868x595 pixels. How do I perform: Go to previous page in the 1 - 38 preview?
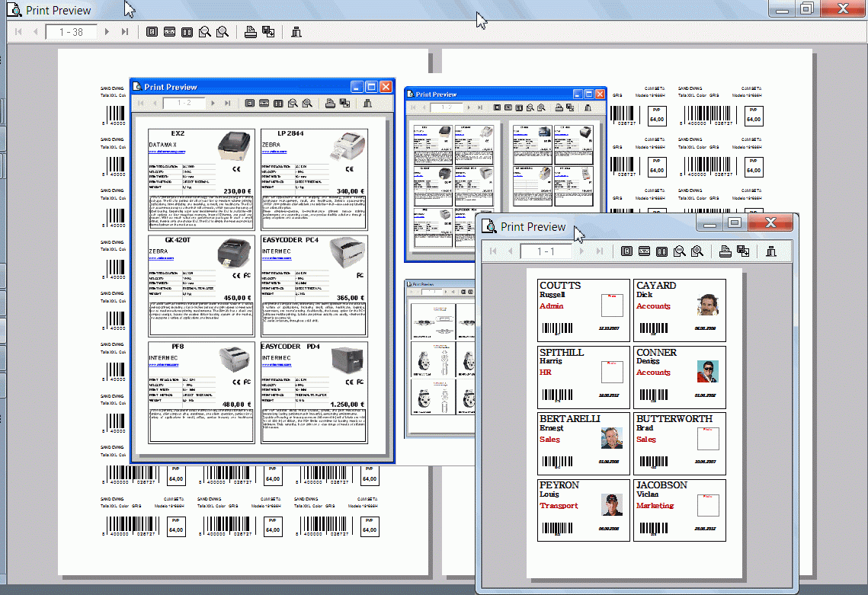(36, 32)
